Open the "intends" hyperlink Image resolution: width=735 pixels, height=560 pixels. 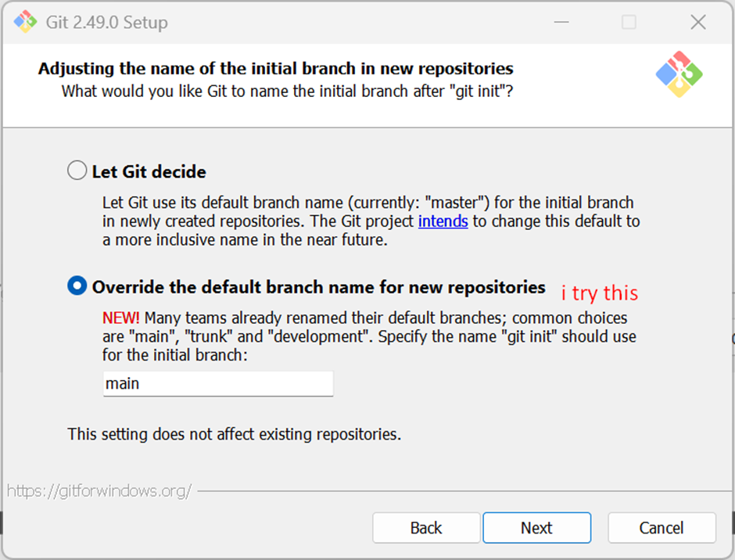[443, 221]
